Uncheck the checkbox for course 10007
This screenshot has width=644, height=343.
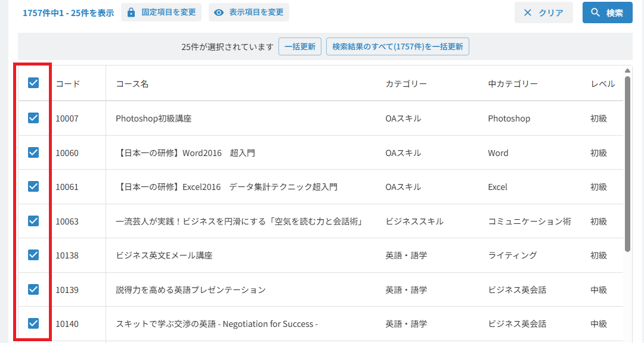pyautogui.click(x=33, y=118)
